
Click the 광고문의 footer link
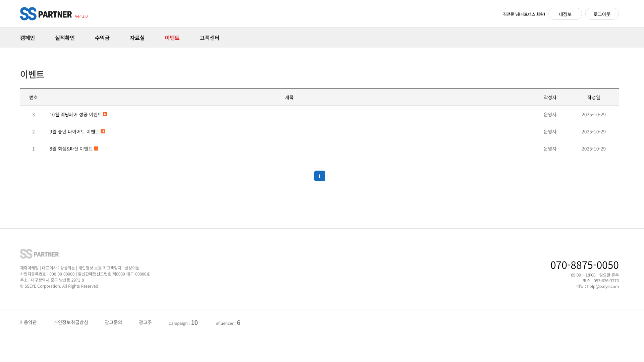113,322
